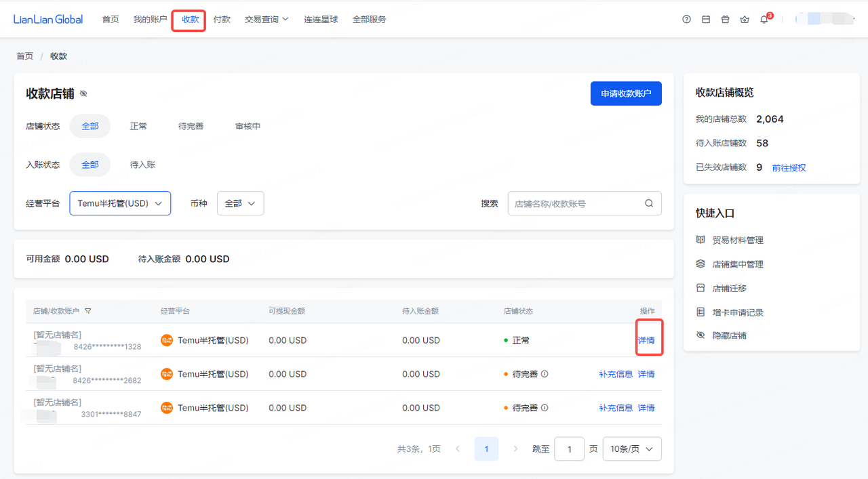
Task: Select 店铺状态 filter 全部
Action: click(90, 126)
